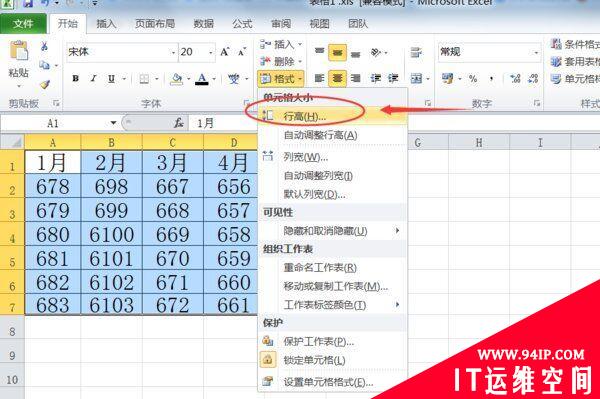Switch to the 插入 ribbon tab
This screenshot has height=399, width=600.
(x=106, y=24)
